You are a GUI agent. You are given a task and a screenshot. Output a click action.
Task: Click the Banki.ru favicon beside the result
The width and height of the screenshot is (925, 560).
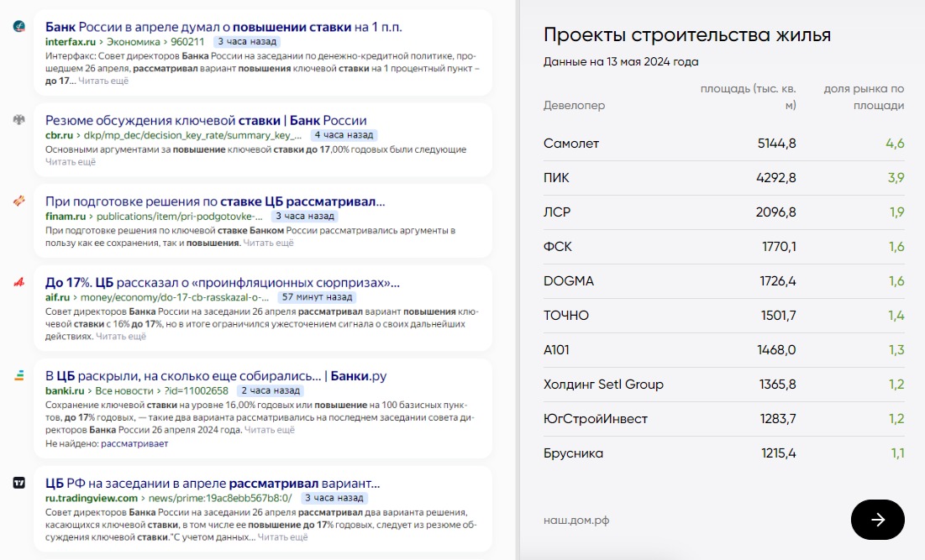[18, 375]
